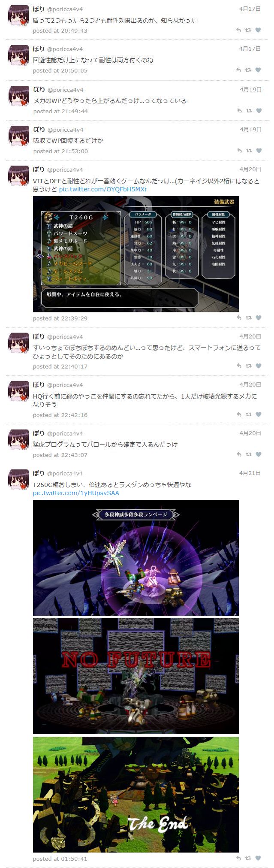Open the pic.twitter.com/OYQFbH5MXr link

[103, 189]
